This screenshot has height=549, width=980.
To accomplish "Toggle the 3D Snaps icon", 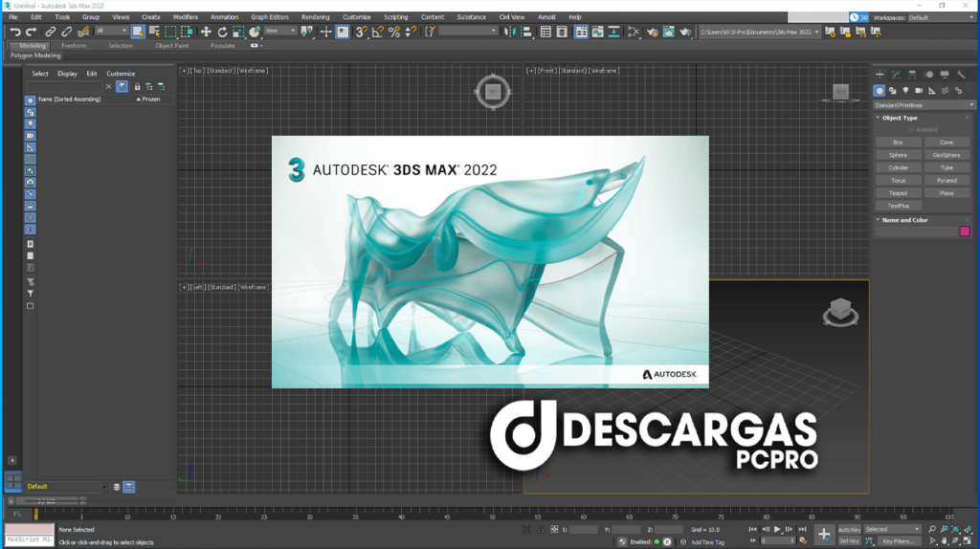I will coord(361,32).
